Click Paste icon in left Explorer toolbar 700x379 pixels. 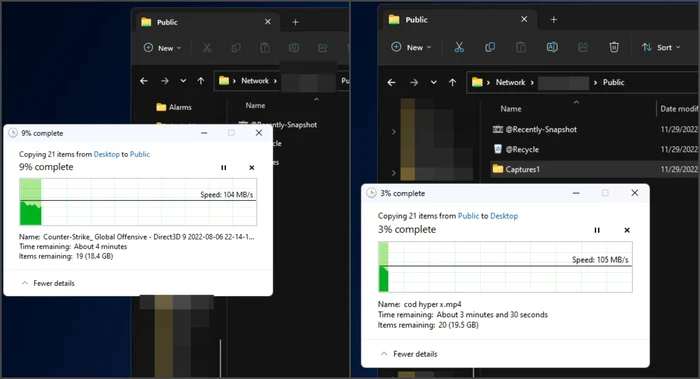coord(265,48)
